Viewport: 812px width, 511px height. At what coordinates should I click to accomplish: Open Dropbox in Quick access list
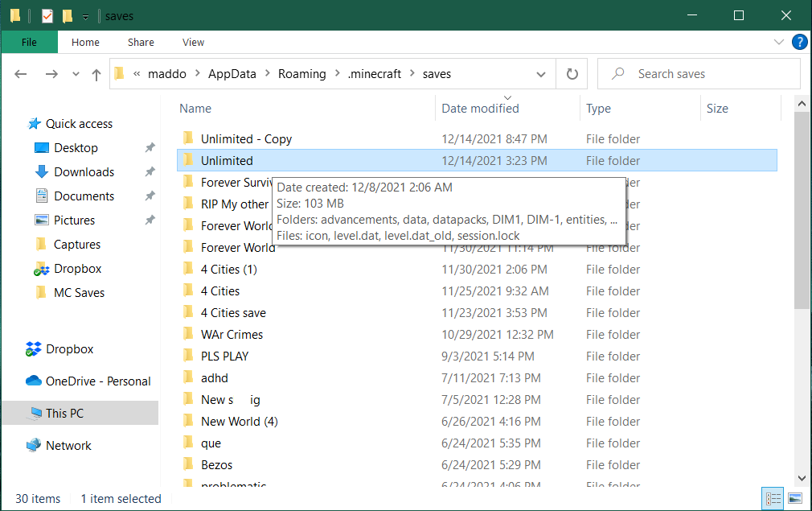77,269
